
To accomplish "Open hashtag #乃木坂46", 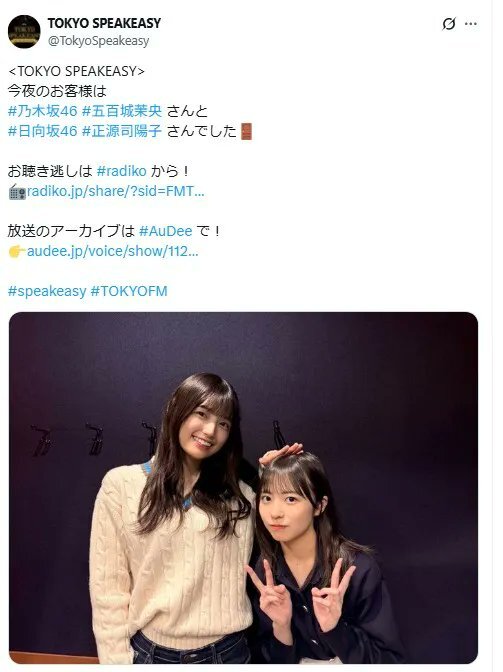I will pos(42,111).
